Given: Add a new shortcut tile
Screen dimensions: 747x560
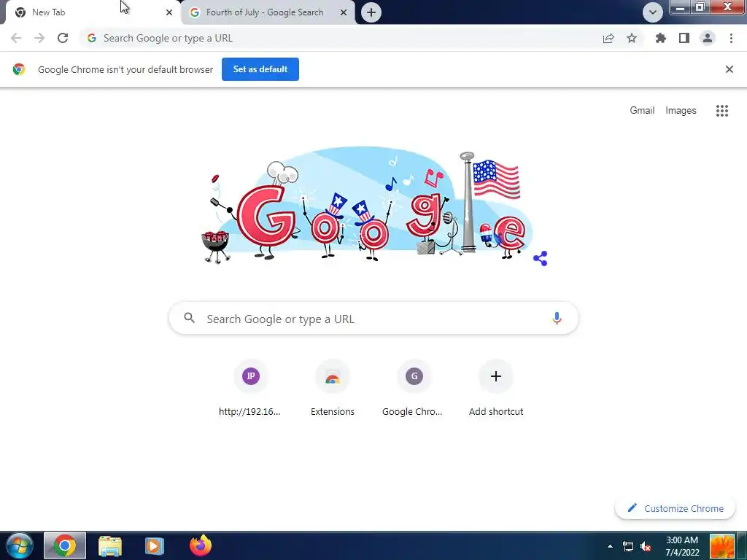Looking at the screenshot, I should 496,389.
